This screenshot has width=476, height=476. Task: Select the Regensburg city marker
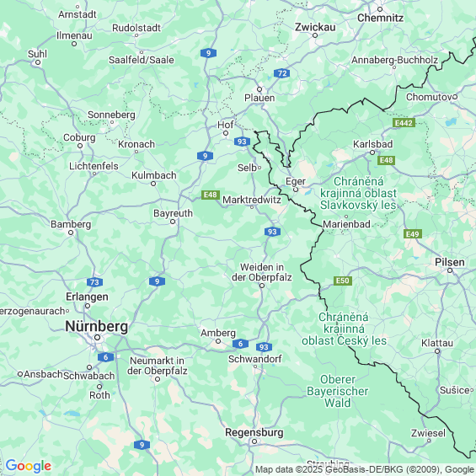click(254, 441)
